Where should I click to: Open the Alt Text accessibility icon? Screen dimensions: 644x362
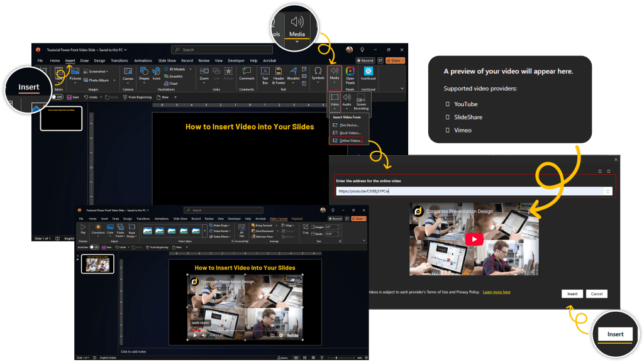tap(241, 228)
